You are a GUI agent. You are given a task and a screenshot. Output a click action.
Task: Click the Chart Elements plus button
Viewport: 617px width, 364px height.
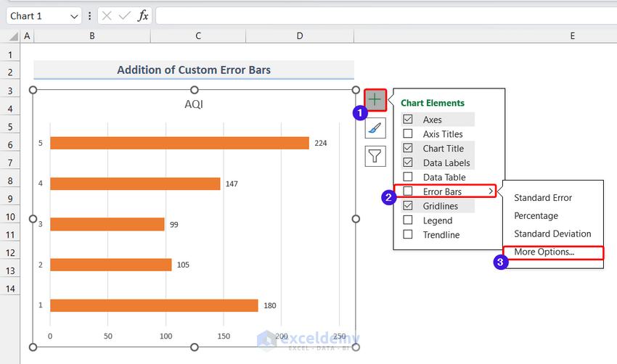[x=375, y=100]
